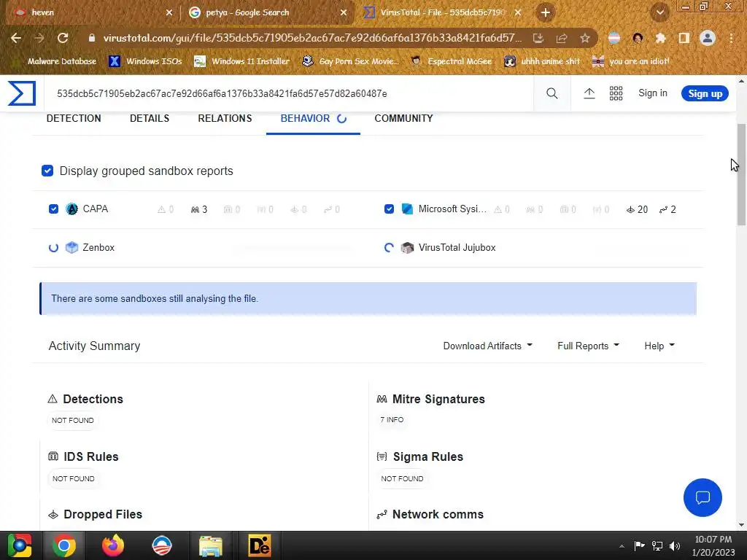Open Chrome from the taskbar
This screenshot has width=747, height=560.
pos(64,545)
